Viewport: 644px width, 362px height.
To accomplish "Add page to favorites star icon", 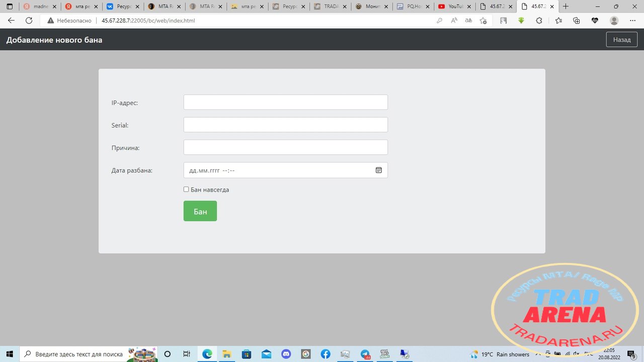I will pos(483,21).
